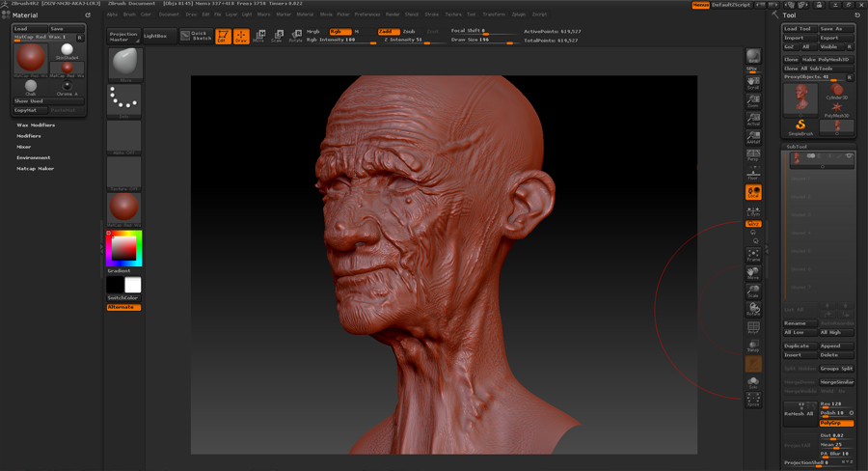
Task: Click the BPR render icon
Action: click(753, 57)
